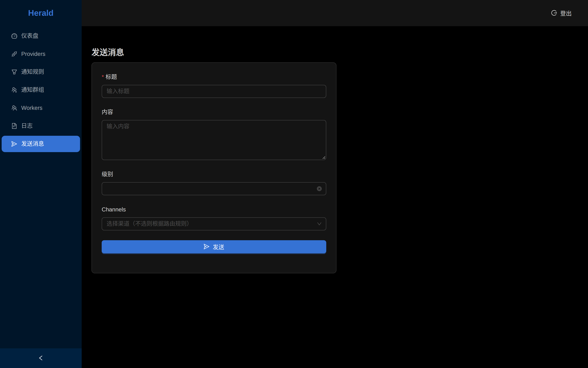
Task: Open the 通知群组 menu item
Action: pyautogui.click(x=41, y=90)
